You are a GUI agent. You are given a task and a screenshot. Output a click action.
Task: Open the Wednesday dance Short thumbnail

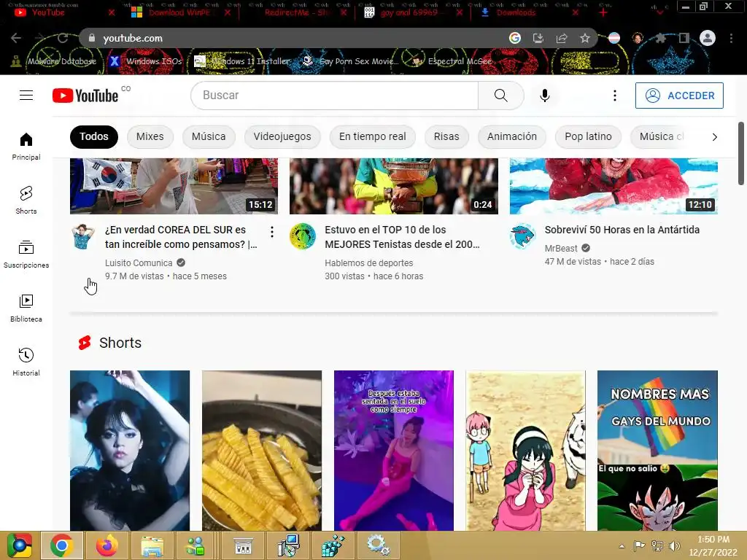130,451
